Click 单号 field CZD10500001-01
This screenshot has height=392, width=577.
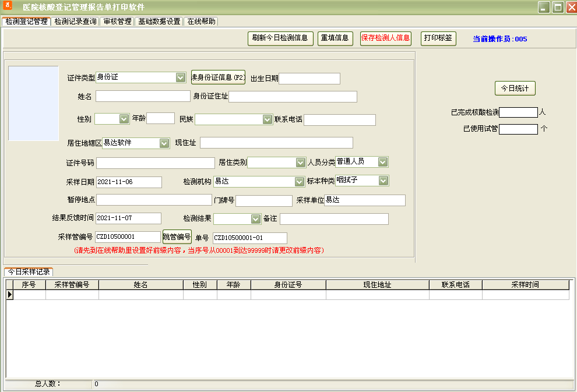pyautogui.click(x=250, y=238)
